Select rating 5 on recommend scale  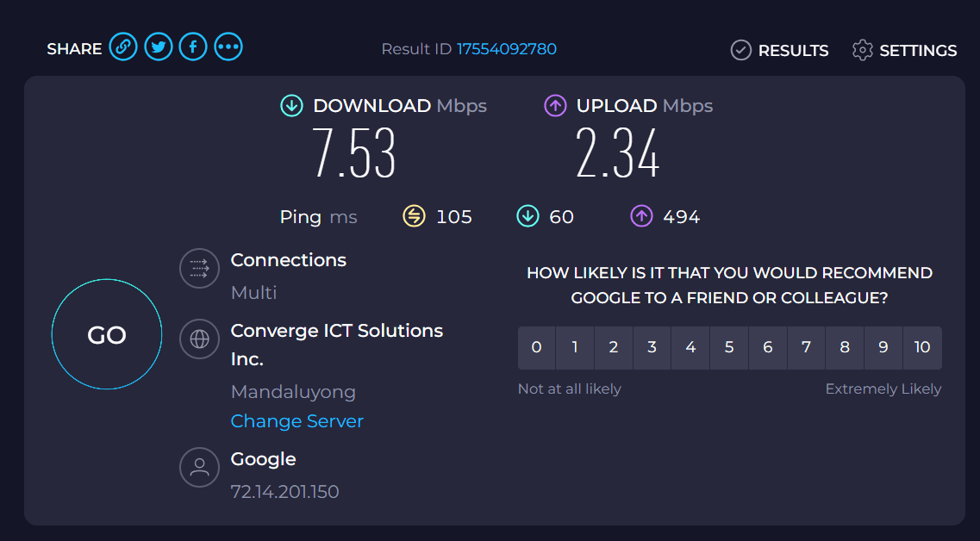728,347
